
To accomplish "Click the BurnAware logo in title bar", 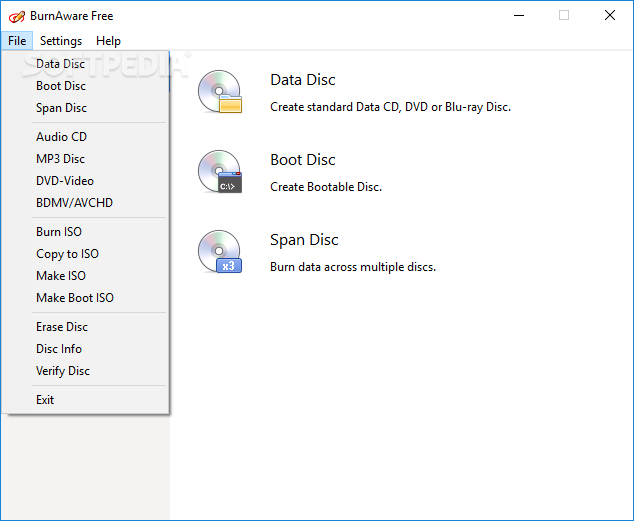I will [17, 17].
